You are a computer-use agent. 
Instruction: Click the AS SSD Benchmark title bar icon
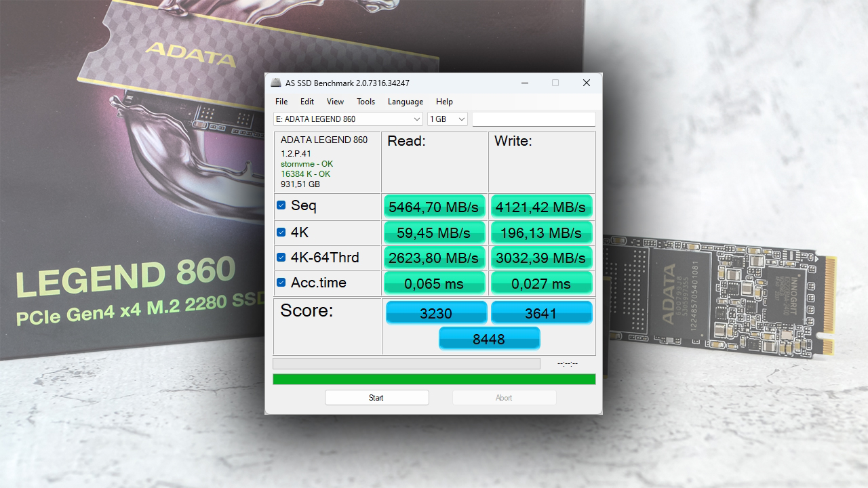coord(276,83)
